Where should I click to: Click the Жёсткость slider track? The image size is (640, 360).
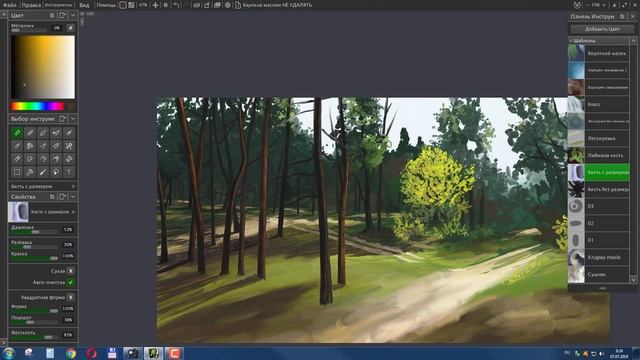(x=35, y=337)
